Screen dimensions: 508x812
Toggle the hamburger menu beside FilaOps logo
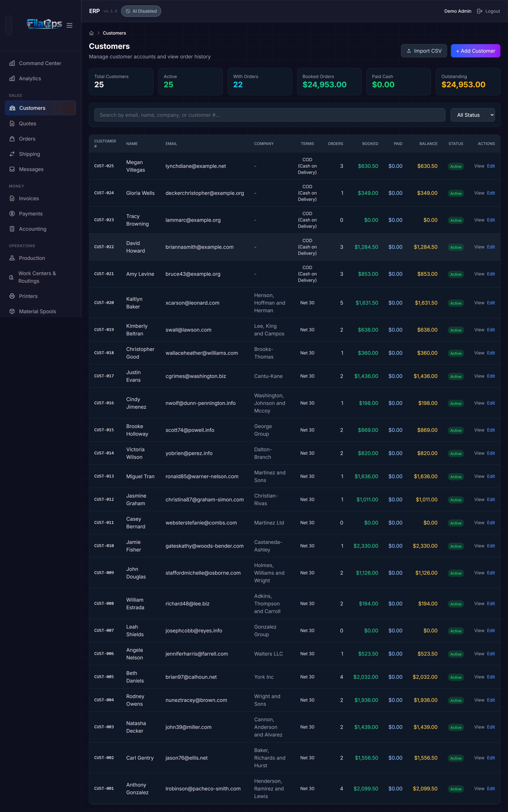[70, 25]
